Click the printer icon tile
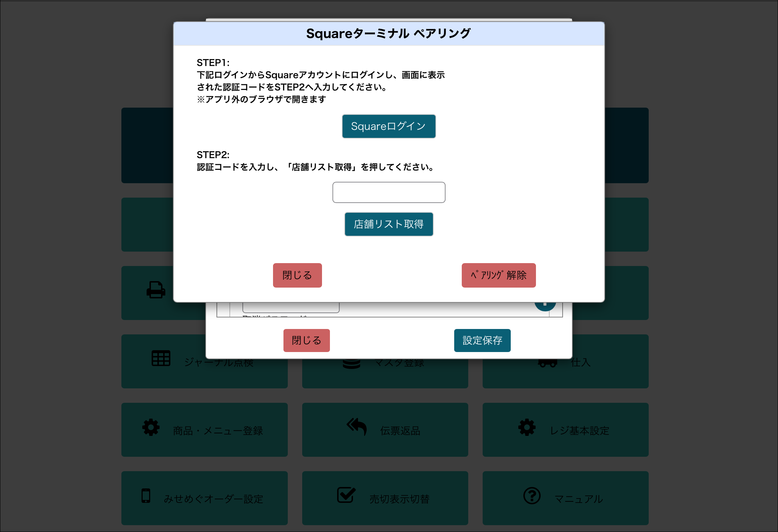 point(156,290)
